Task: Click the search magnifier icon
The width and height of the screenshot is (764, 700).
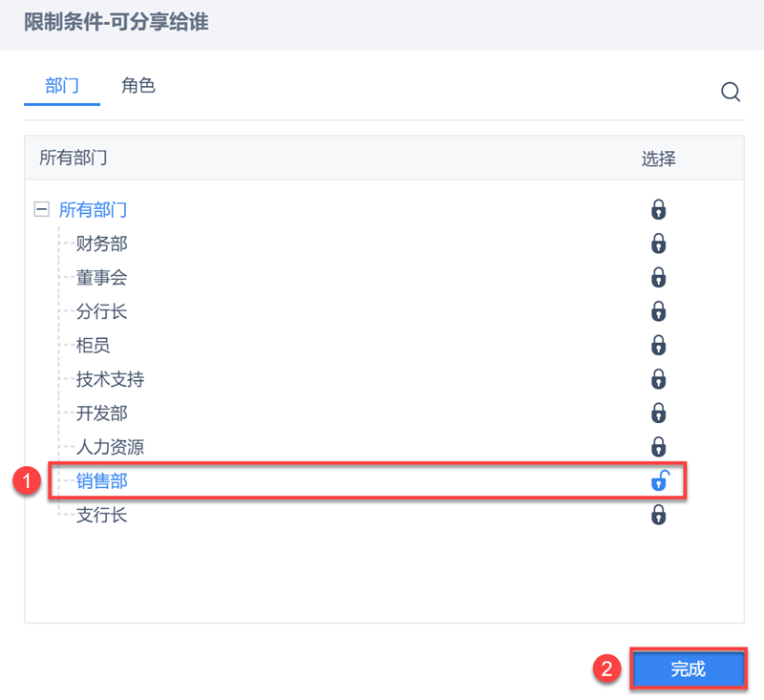Action: click(x=731, y=92)
